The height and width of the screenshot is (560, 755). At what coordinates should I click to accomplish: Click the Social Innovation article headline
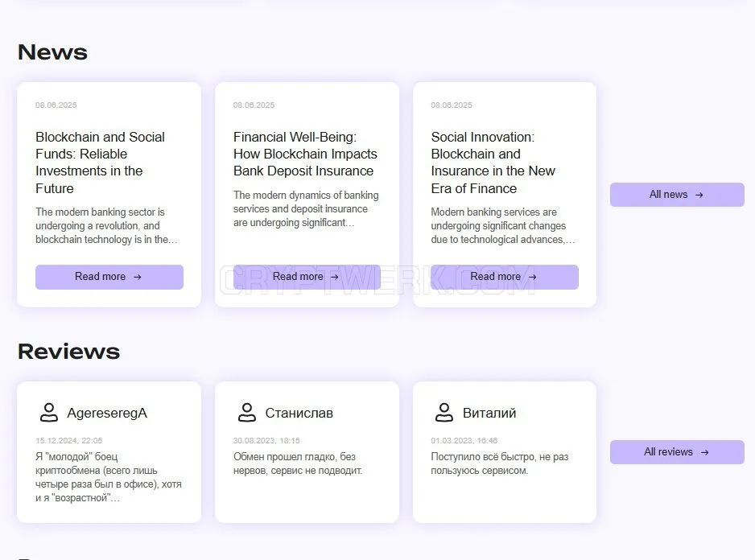point(493,163)
